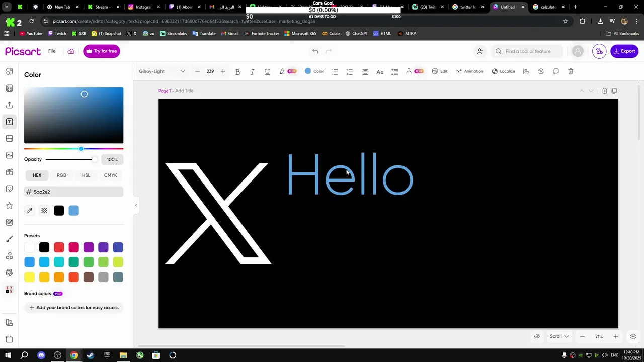Decrease the font size
Viewport: 644px width, 362px height.
click(197, 71)
